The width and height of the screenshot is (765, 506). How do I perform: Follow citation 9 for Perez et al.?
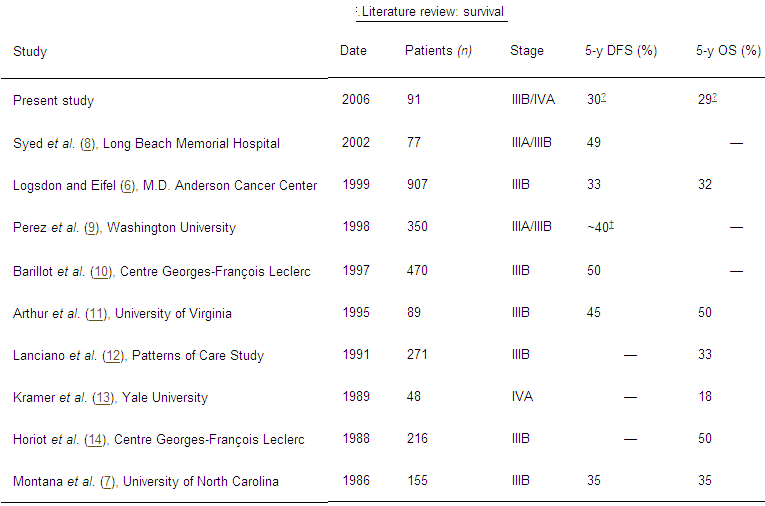point(90,227)
